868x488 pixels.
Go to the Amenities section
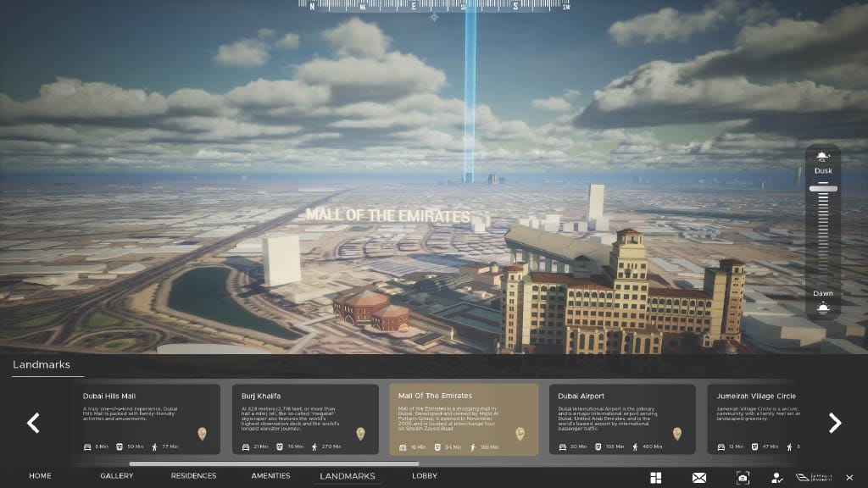tap(270, 476)
